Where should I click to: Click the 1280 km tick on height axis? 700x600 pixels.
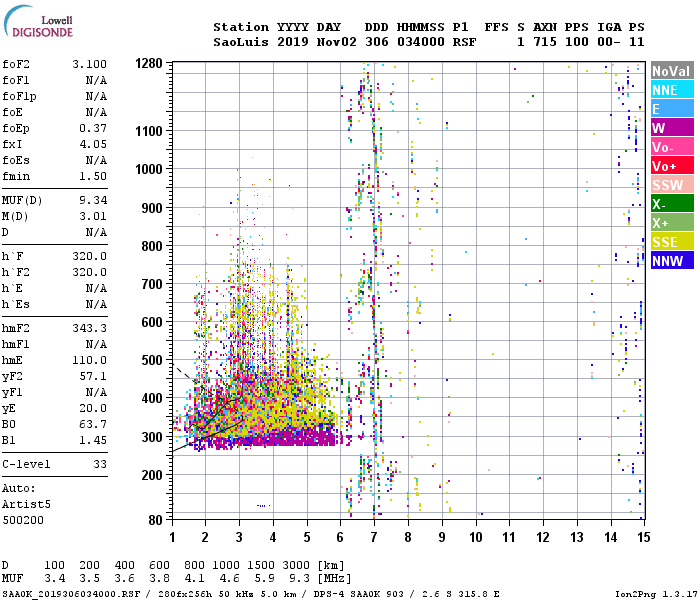149,64
